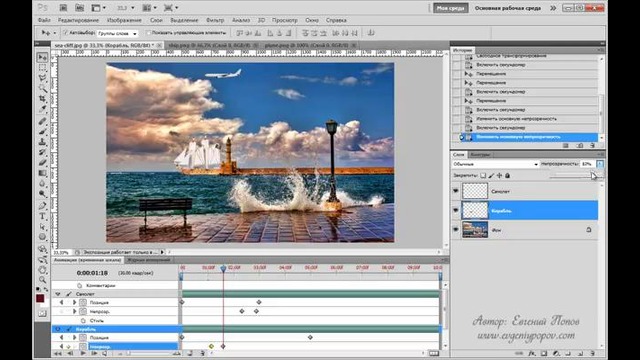Select the Gradient tool
This screenshot has height=360, width=640.
tap(42, 173)
